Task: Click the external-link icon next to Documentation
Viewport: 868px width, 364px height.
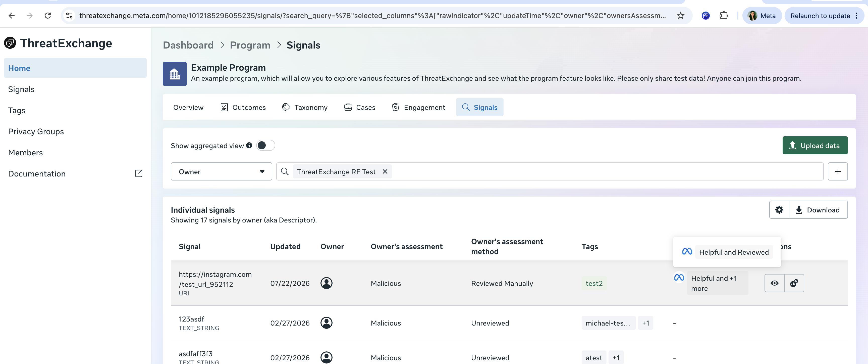Action: pos(138,173)
